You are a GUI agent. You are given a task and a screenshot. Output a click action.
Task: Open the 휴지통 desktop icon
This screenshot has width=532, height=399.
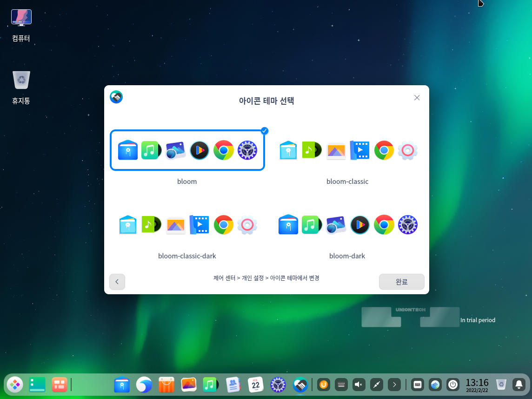pos(21,88)
